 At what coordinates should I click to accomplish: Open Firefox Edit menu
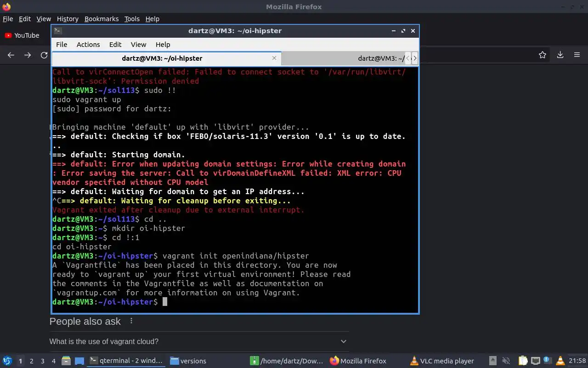(x=25, y=19)
